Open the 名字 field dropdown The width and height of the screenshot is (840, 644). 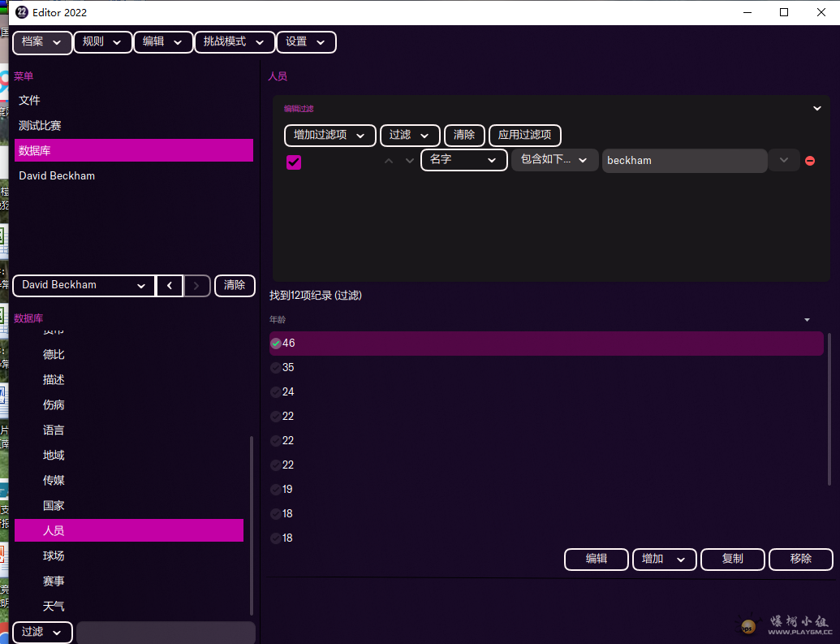pyautogui.click(x=463, y=160)
